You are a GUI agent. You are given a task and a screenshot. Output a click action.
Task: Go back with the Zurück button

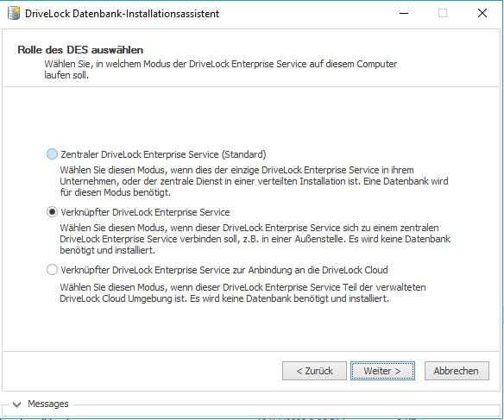pyautogui.click(x=314, y=371)
